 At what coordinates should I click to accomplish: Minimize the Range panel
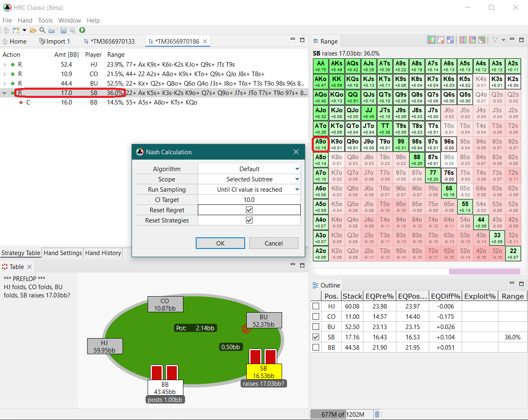[x=512, y=39]
